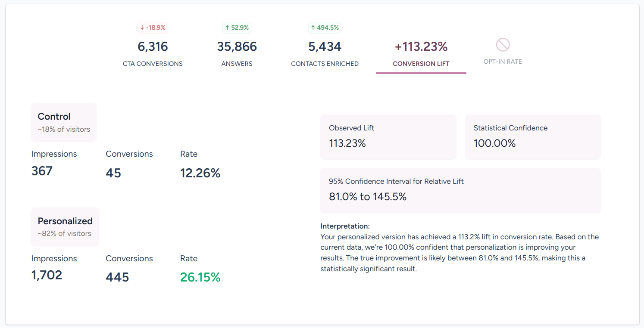Click the green 26.15% personalized rate
The width and height of the screenshot is (644, 328).
point(200,278)
